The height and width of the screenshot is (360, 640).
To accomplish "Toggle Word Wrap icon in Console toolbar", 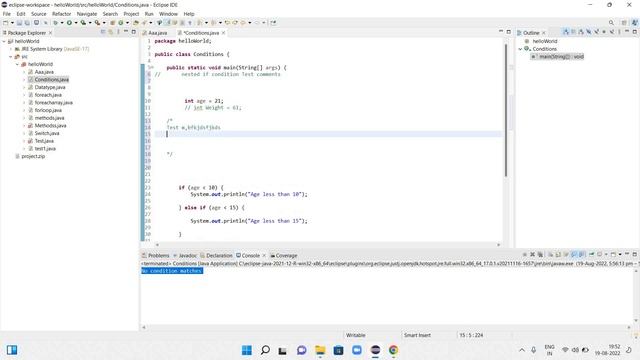I will pyautogui.click(x=566, y=254).
